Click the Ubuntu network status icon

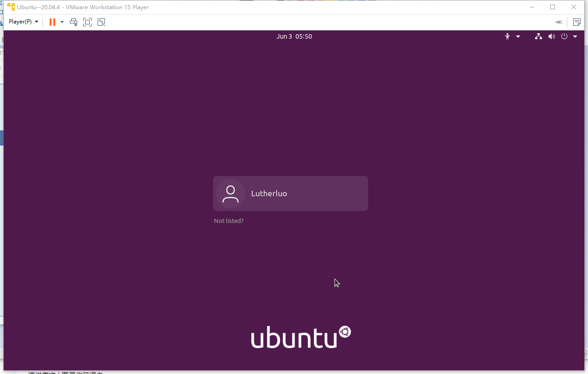point(538,36)
